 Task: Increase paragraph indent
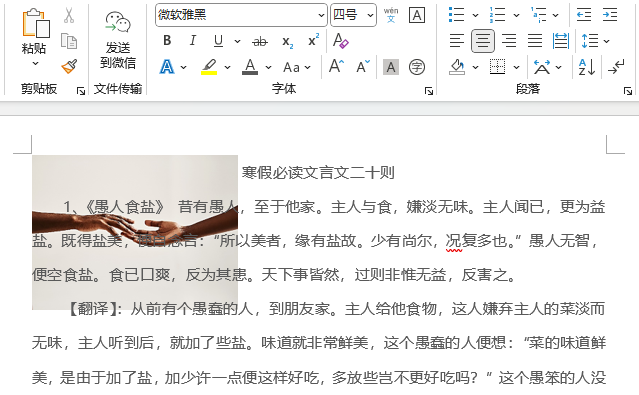coord(610,15)
